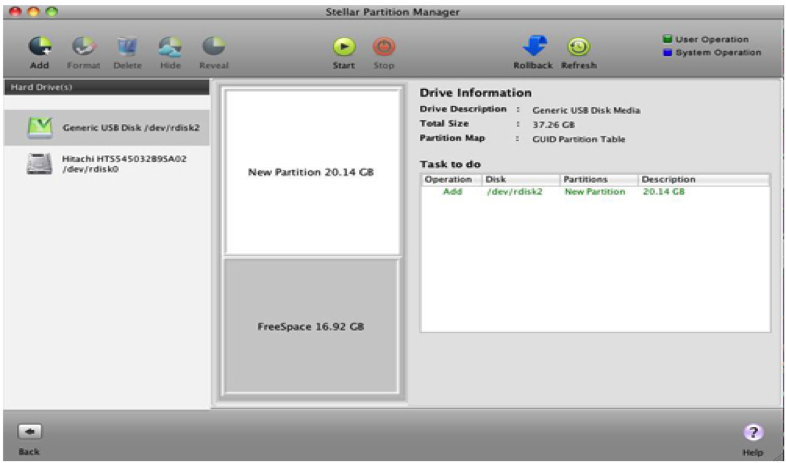The height and width of the screenshot is (463, 786).
Task: Click the Partitions column header
Action: point(599,179)
